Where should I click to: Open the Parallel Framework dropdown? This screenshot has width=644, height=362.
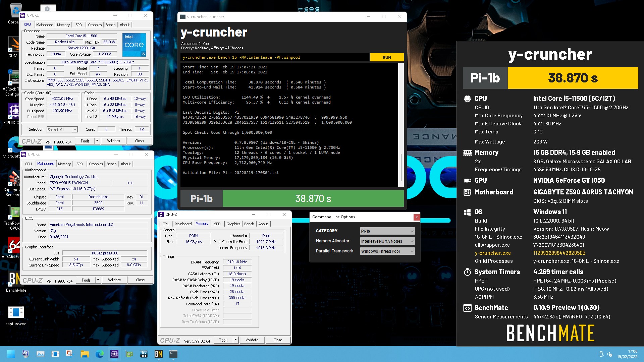pos(387,251)
